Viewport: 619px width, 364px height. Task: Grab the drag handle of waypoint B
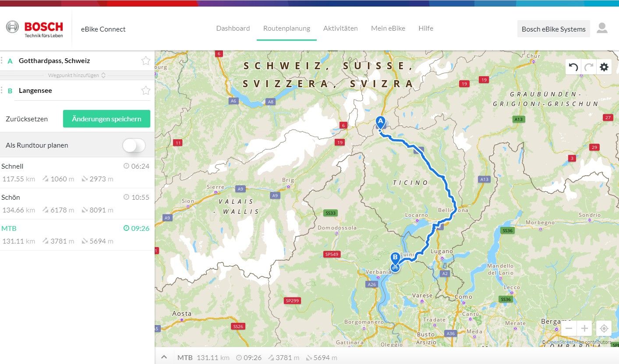(2, 91)
